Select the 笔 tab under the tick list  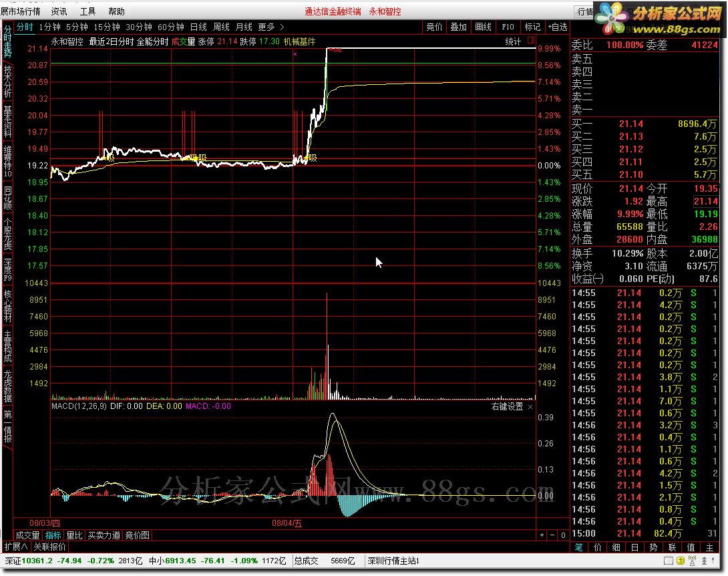(578, 547)
